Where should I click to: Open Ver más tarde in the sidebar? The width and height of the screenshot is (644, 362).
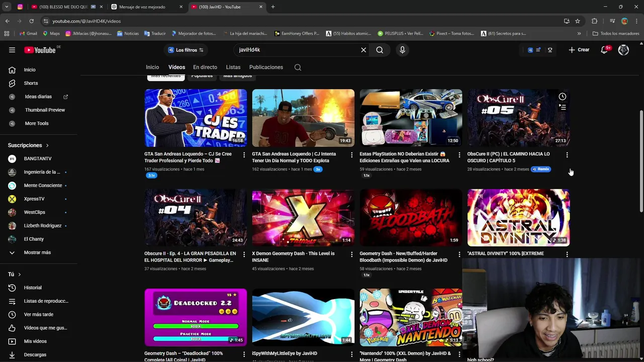pyautogui.click(x=38, y=314)
